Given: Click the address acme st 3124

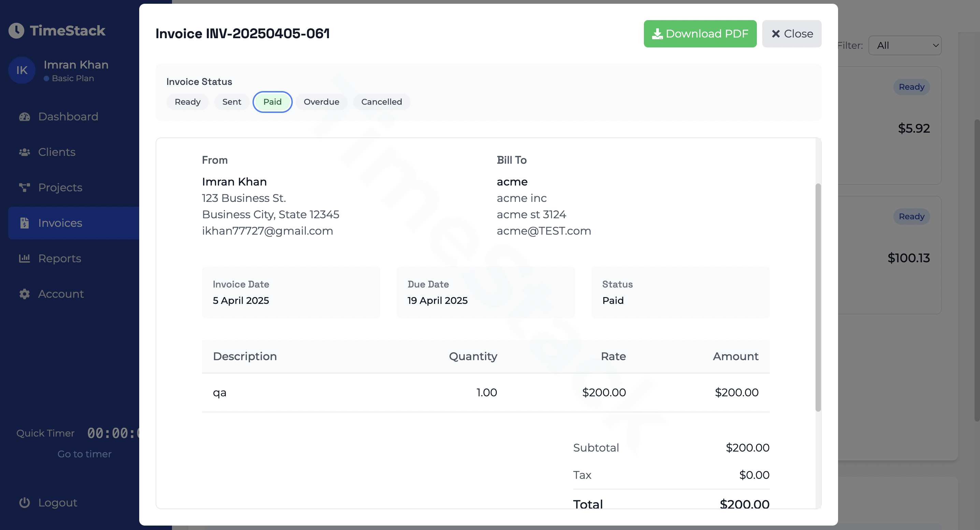Looking at the screenshot, I should pos(532,215).
